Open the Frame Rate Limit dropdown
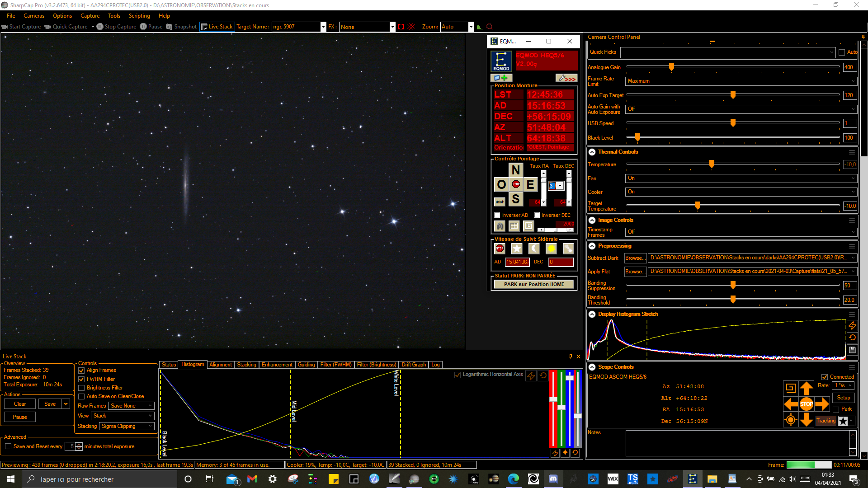 [x=741, y=81]
